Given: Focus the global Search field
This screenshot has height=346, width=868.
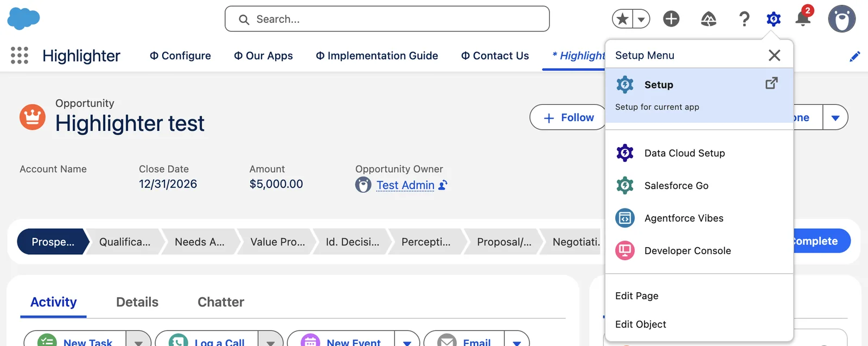Looking at the screenshot, I should coord(387,19).
